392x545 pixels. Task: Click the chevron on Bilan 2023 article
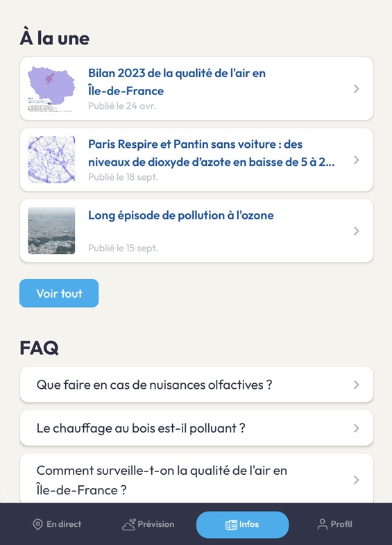pyautogui.click(x=356, y=89)
